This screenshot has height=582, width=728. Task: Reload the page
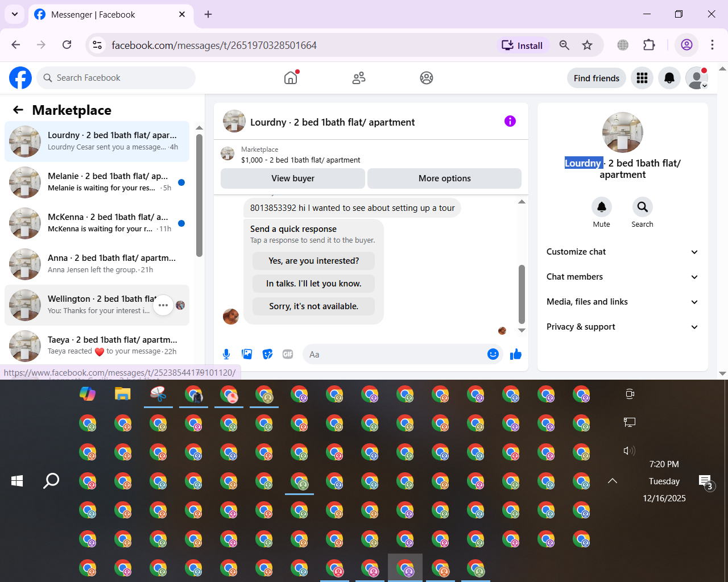[67, 45]
